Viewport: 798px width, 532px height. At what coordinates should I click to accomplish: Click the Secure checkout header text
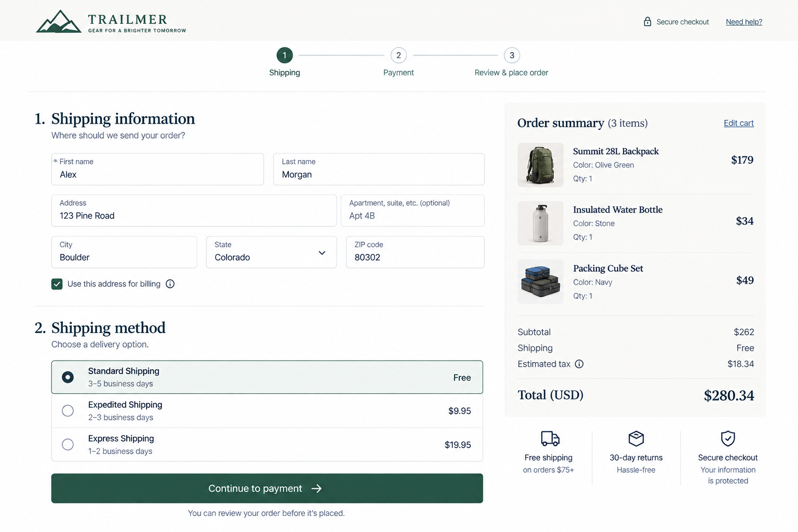tap(683, 22)
